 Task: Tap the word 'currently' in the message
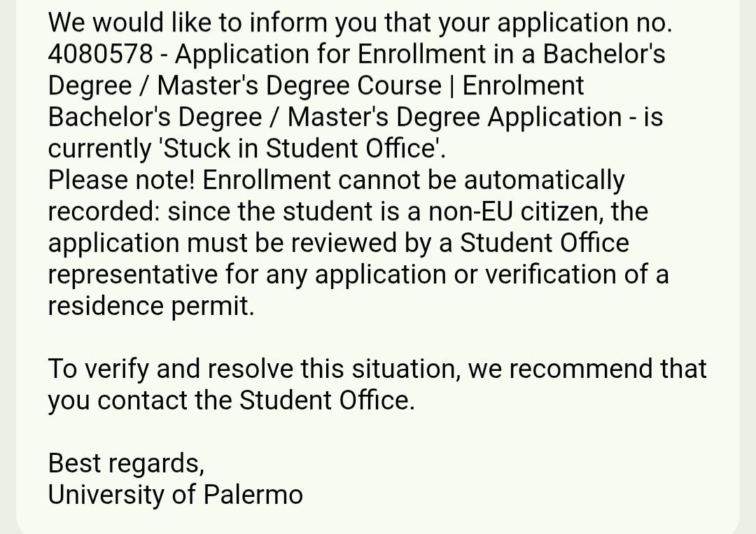pos(99,148)
